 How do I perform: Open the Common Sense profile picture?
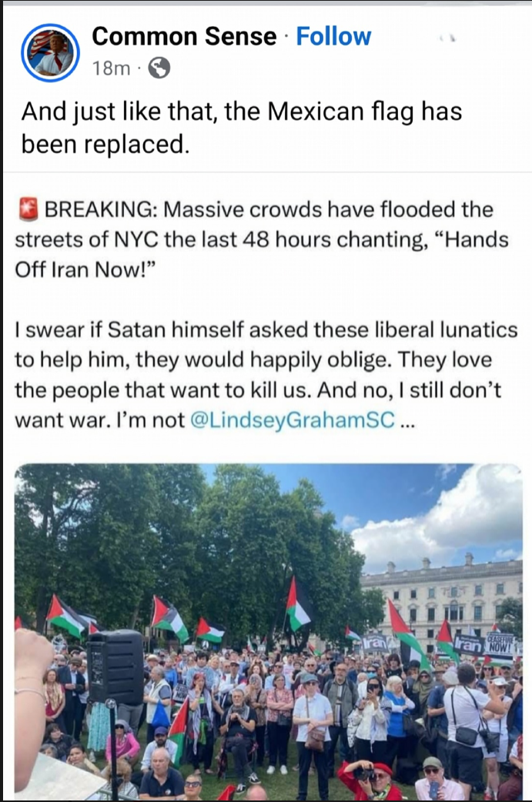pyautogui.click(x=50, y=53)
